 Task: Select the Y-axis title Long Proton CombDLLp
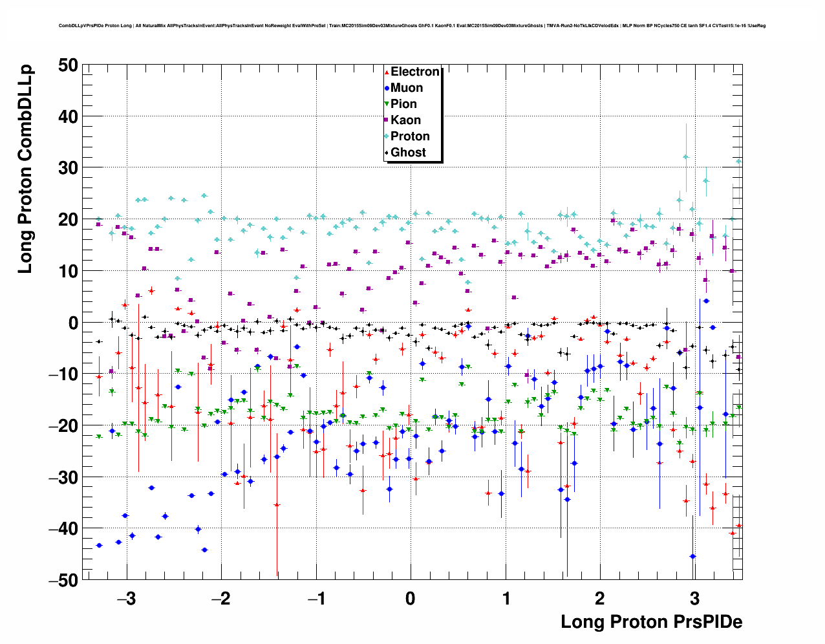25,169
